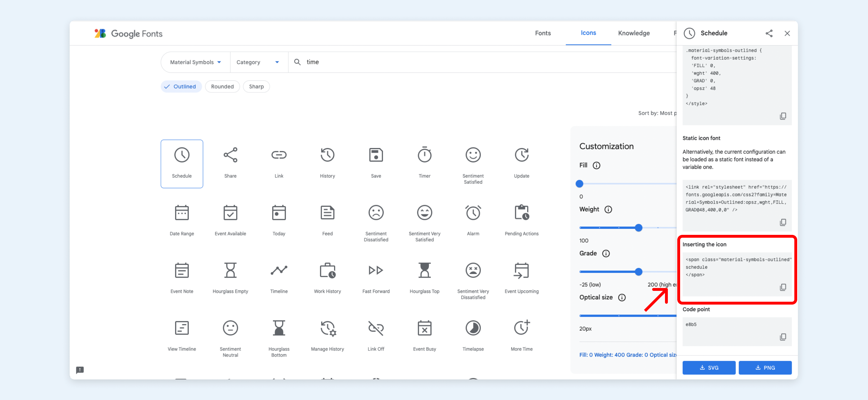This screenshot has height=400, width=868.
Task: Click the Manage History icon
Action: [x=327, y=328]
